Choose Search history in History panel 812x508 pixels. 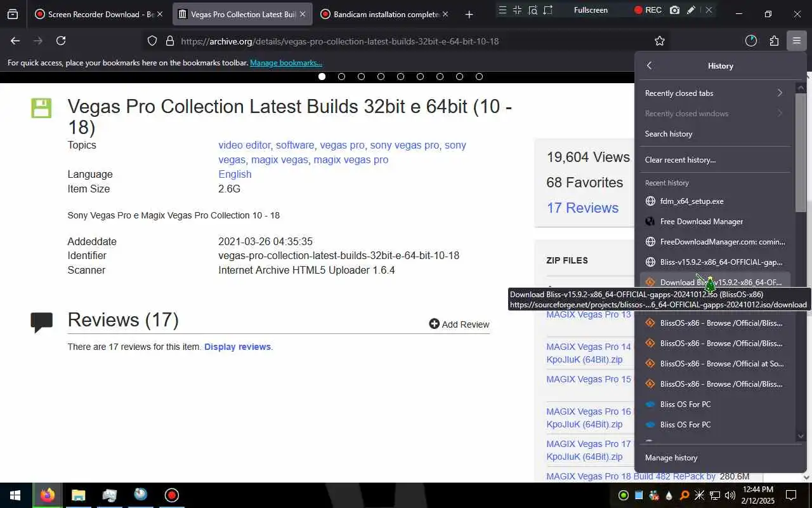coord(715,134)
